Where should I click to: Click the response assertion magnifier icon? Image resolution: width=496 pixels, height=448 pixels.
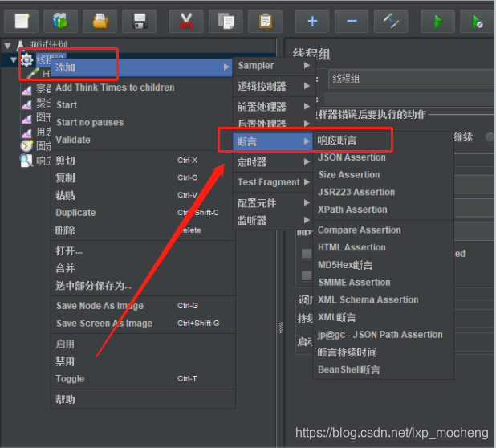click(26, 161)
